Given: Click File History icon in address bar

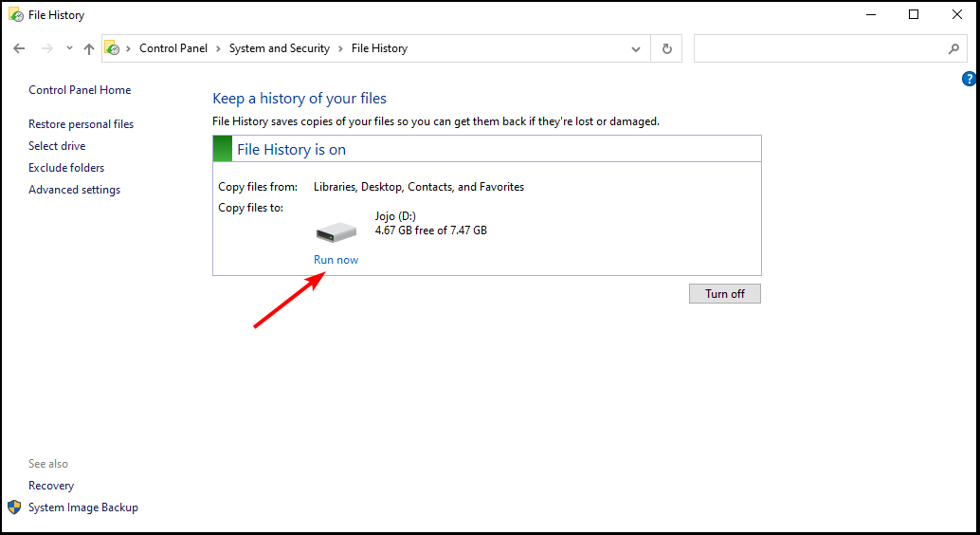Looking at the screenshot, I should [112, 48].
